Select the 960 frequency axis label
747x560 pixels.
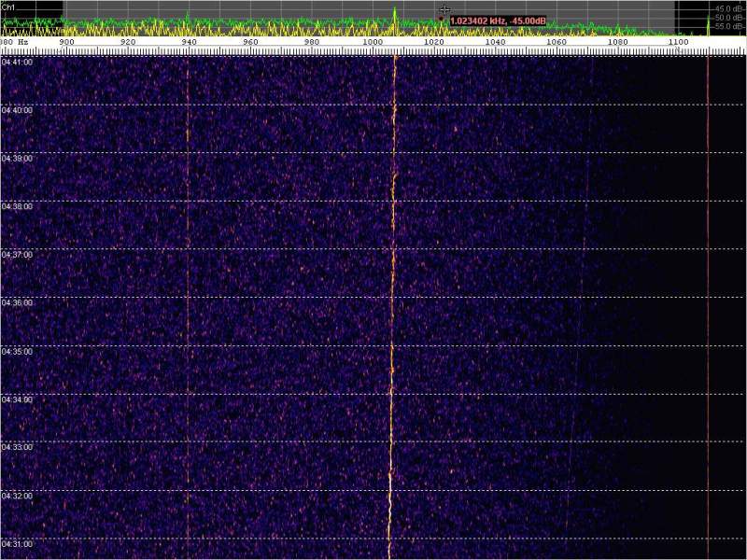coord(250,42)
